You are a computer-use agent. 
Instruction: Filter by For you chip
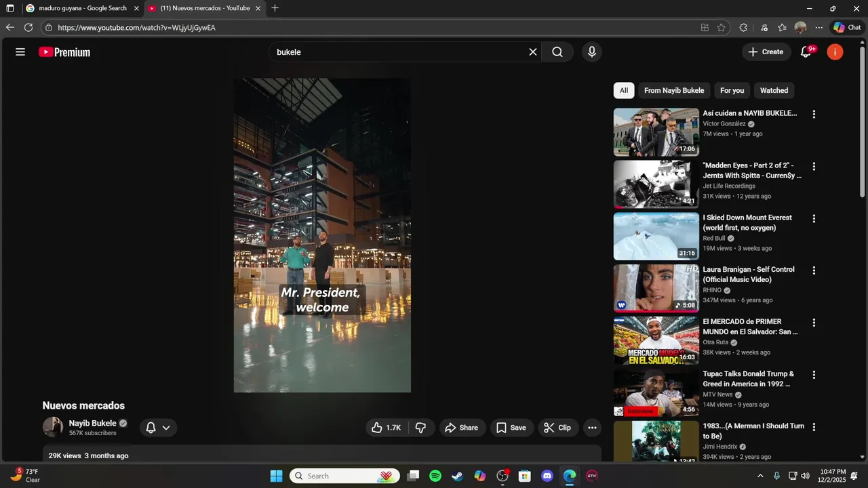click(x=732, y=90)
